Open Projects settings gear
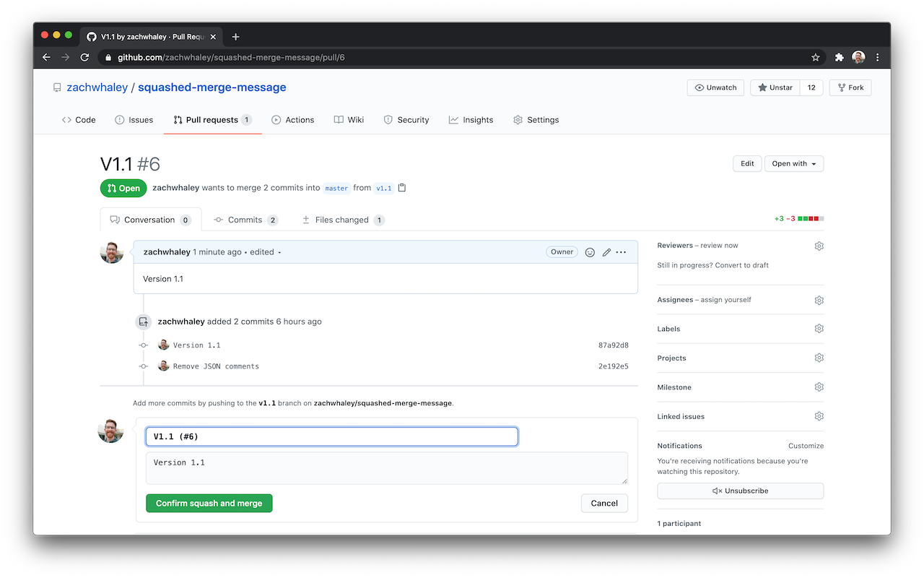Screen dimensions: 924x578 [x=819, y=358]
